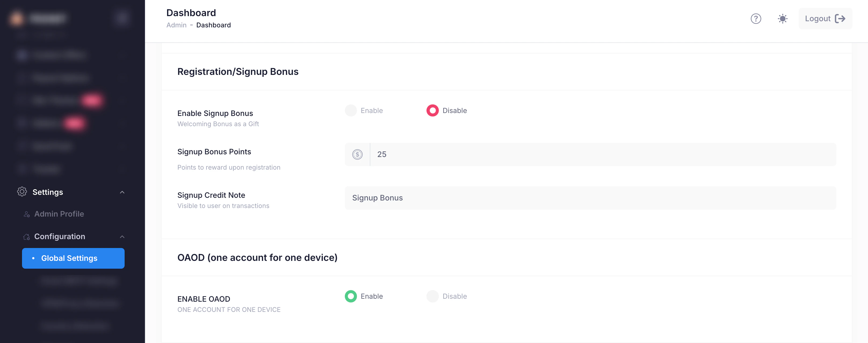Click the help question mark icon
Image resolution: width=868 pixels, height=343 pixels.
click(755, 19)
